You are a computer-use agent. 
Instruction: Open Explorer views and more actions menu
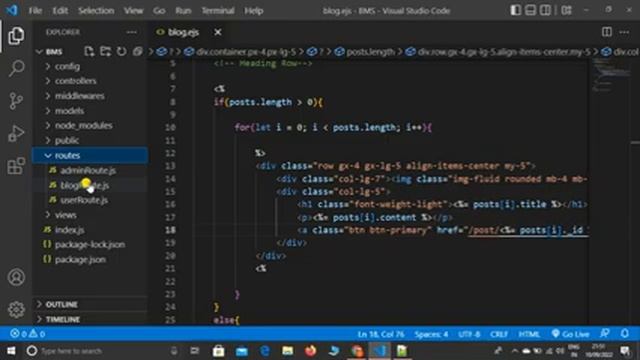pos(131,32)
